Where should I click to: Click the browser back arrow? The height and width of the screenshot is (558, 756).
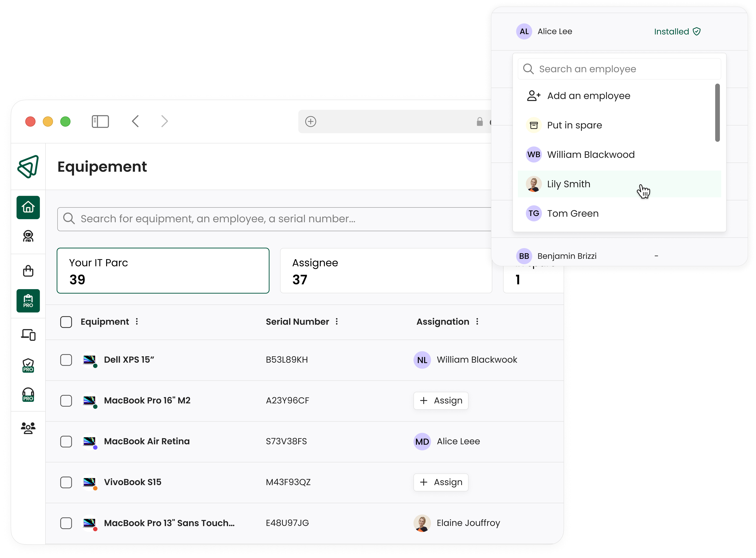click(x=135, y=121)
